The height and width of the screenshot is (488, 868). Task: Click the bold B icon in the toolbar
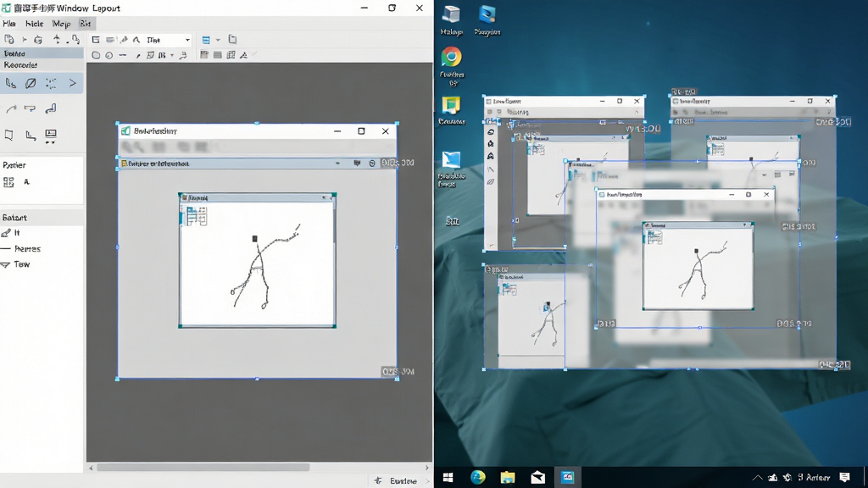162,55
